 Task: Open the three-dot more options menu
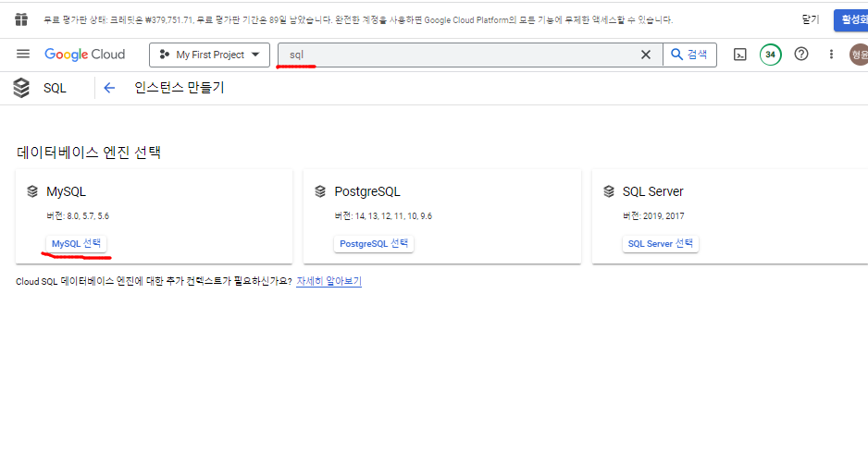(x=831, y=55)
